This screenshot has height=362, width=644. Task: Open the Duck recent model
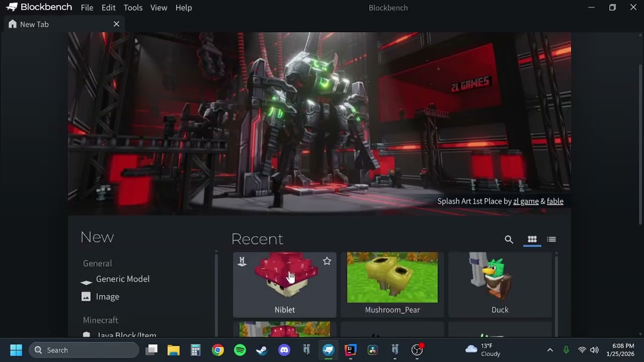(x=500, y=285)
